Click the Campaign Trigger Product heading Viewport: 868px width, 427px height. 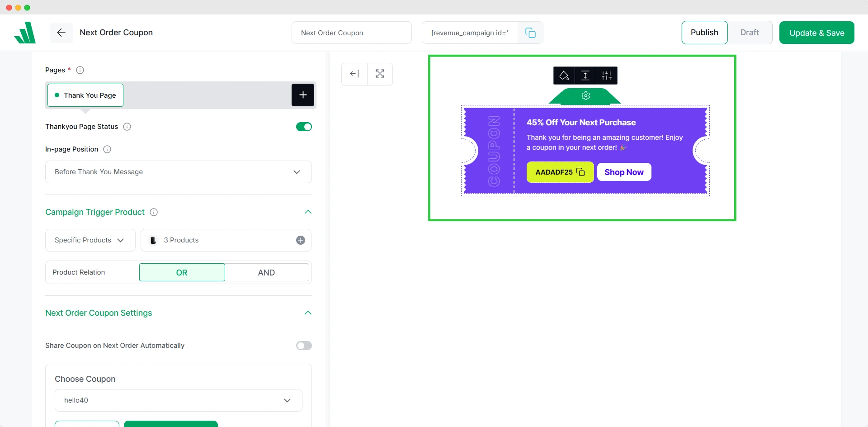[x=95, y=212]
